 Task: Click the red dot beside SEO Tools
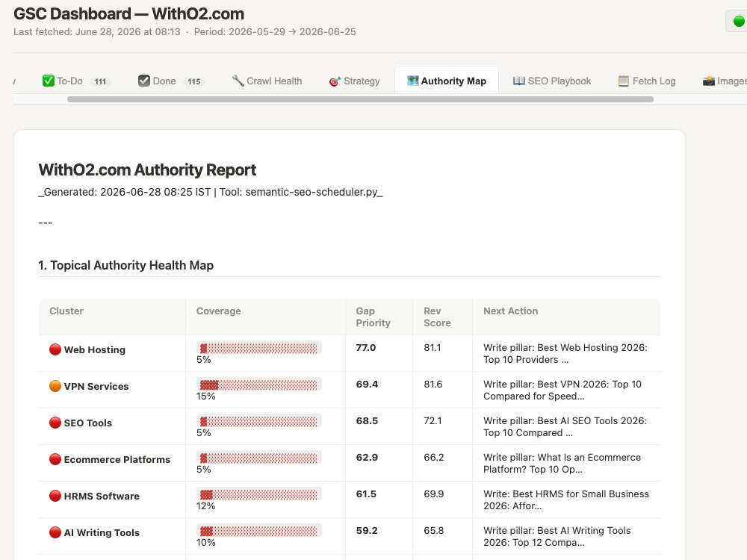tap(55, 423)
